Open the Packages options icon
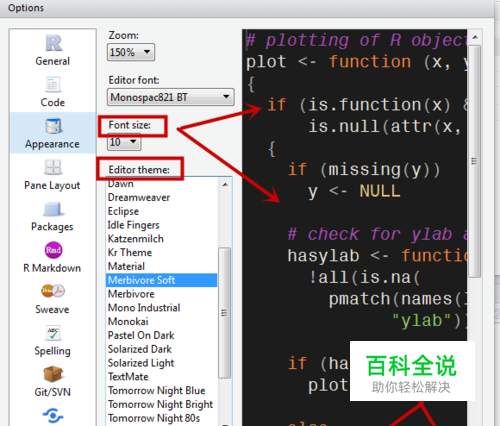This screenshot has height=426, width=500. click(x=53, y=209)
